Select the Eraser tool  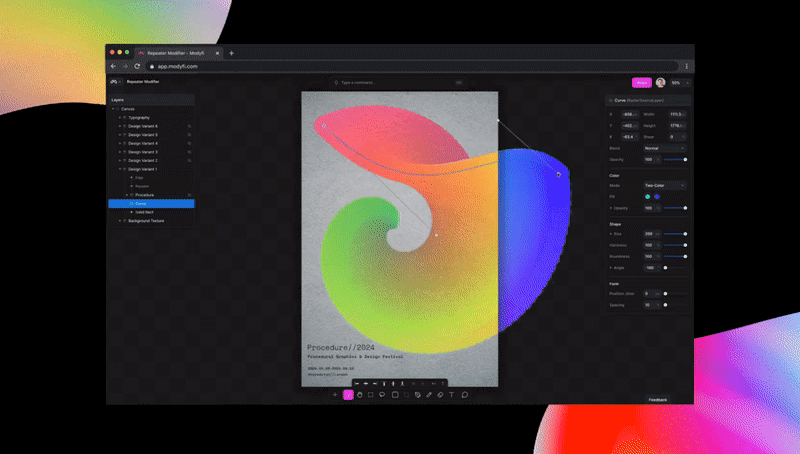click(x=440, y=395)
